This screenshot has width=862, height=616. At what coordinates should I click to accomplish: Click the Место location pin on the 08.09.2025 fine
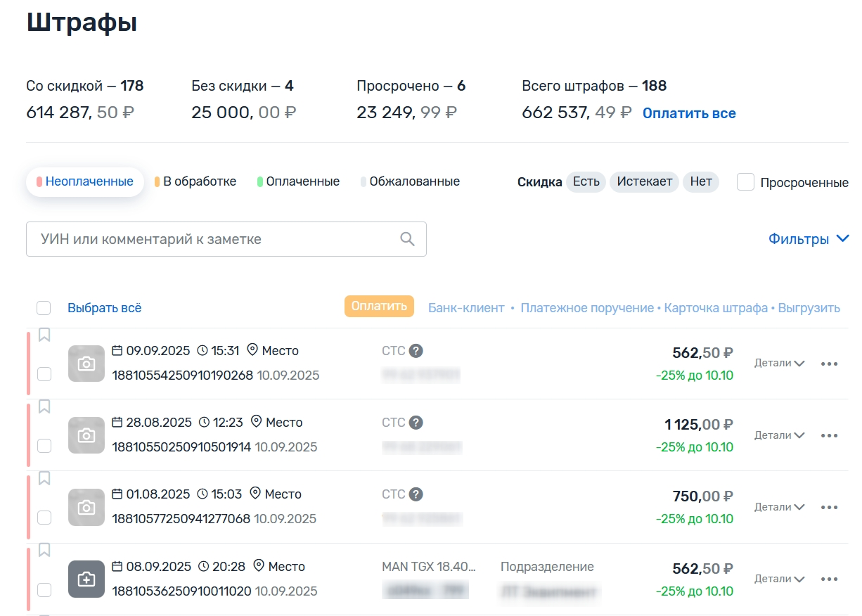coord(259,566)
